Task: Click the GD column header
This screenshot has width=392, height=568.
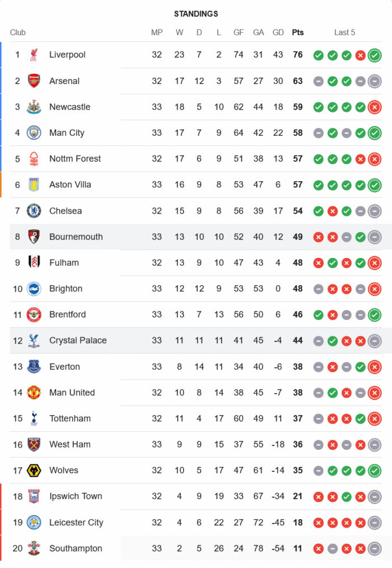Action: (278, 32)
